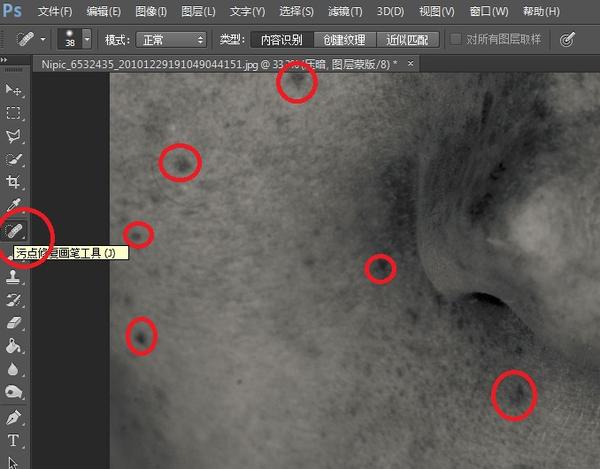The height and width of the screenshot is (469, 600).
Task: Open the tool preset picker arrow
Action: click(43, 39)
